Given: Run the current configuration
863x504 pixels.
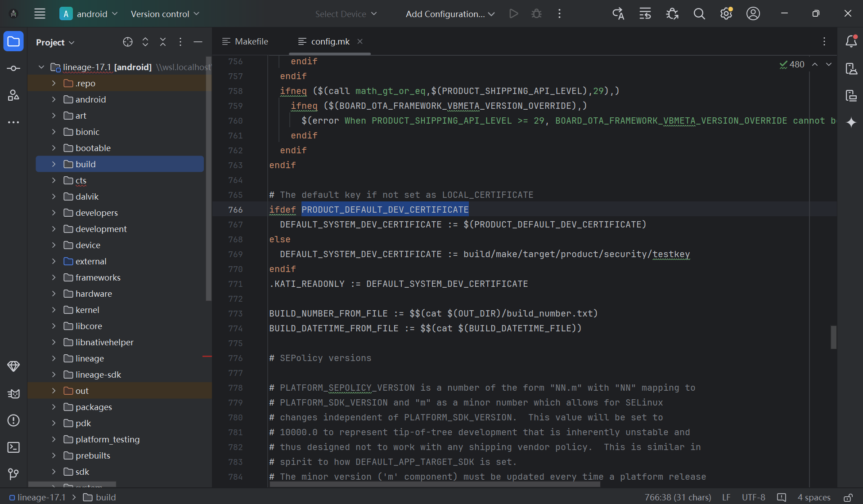Looking at the screenshot, I should [x=513, y=14].
